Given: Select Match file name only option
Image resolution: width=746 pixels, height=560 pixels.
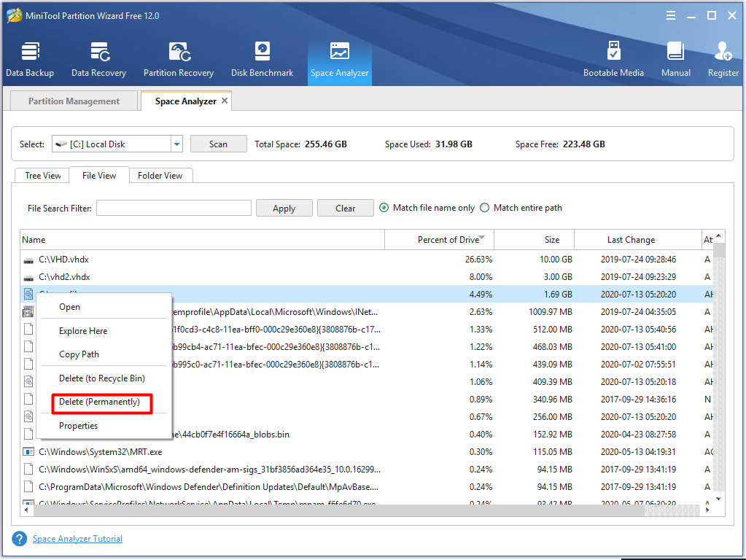Looking at the screenshot, I should (384, 208).
